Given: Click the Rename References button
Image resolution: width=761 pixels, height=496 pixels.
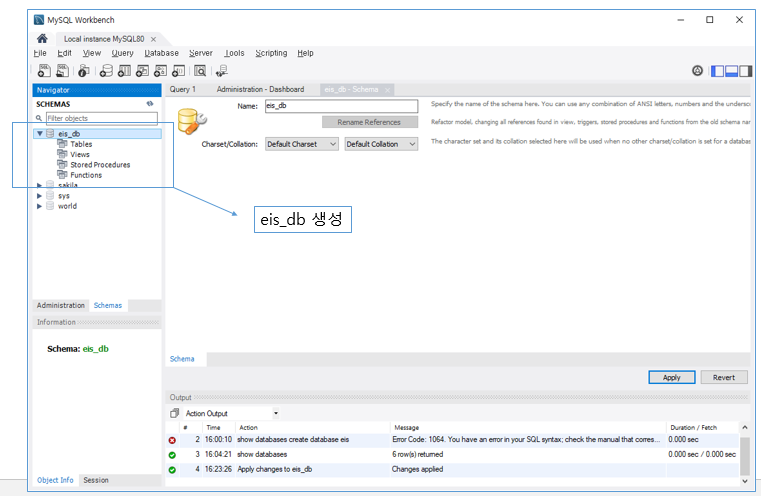Looking at the screenshot, I should 369,122.
